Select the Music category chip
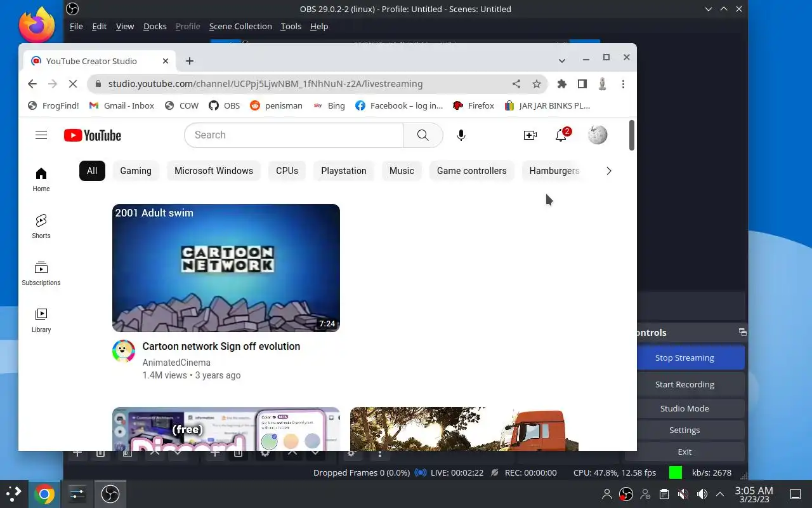The height and width of the screenshot is (508, 812). [402, 171]
